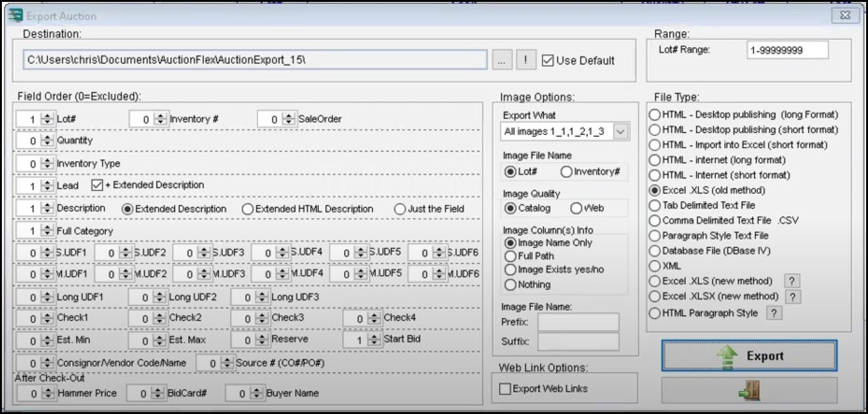Click the Source # (CO#/PO#) spinner
Viewport: 868px width, 414px height.
point(228,363)
